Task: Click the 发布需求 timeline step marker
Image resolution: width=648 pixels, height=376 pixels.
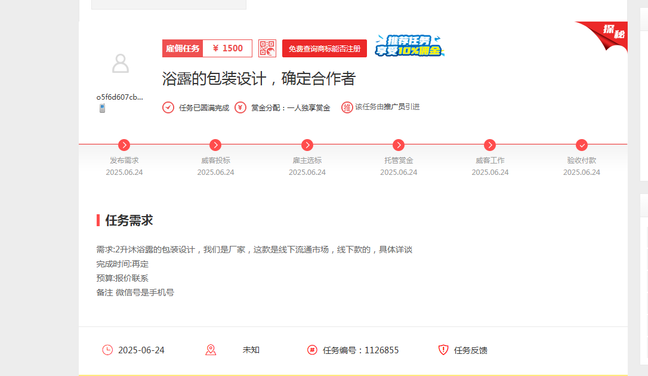Action: pyautogui.click(x=124, y=145)
